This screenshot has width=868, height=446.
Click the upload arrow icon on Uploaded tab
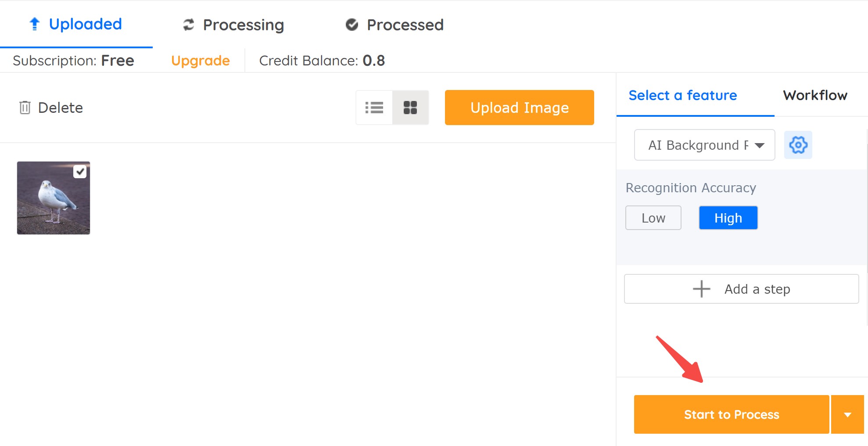point(34,24)
